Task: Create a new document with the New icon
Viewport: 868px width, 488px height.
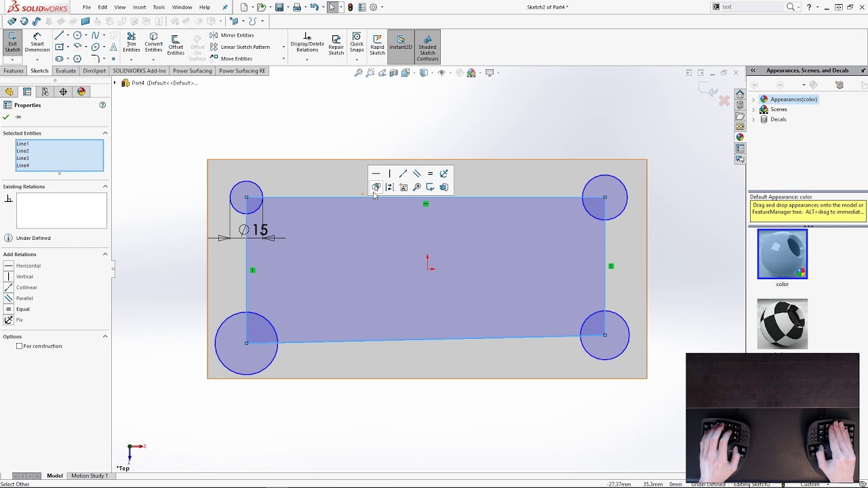Action: [x=244, y=7]
